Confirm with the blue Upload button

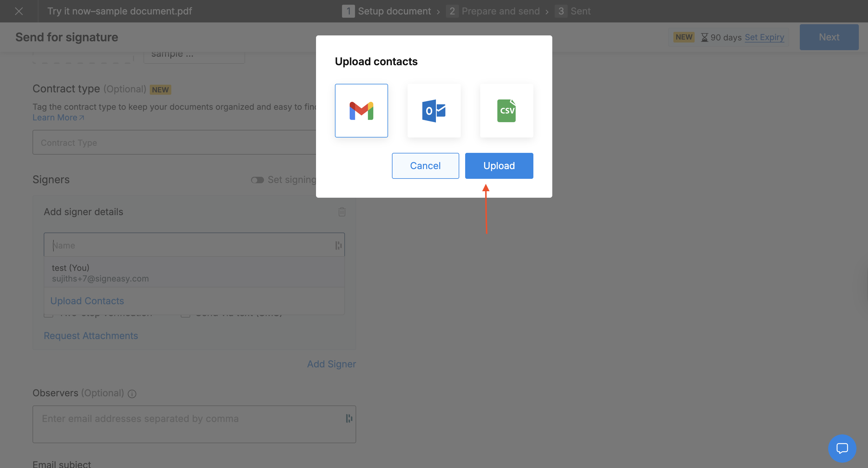pyautogui.click(x=499, y=166)
